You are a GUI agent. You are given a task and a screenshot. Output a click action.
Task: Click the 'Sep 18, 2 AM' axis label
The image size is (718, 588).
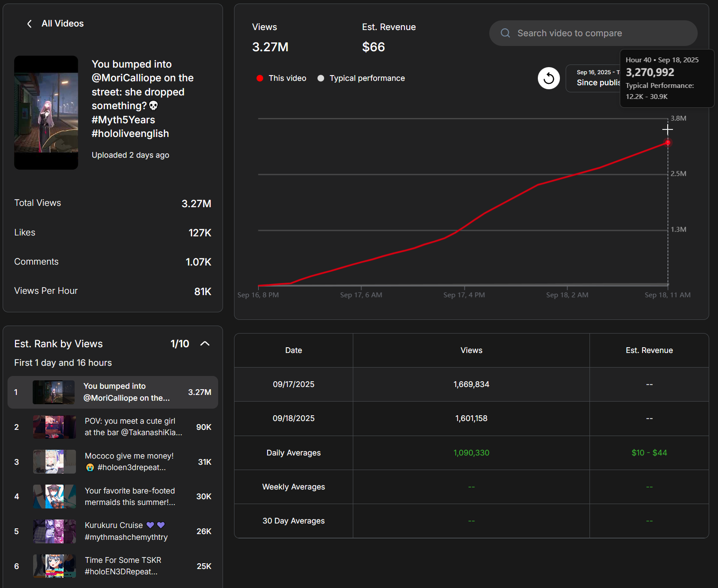[567, 295]
